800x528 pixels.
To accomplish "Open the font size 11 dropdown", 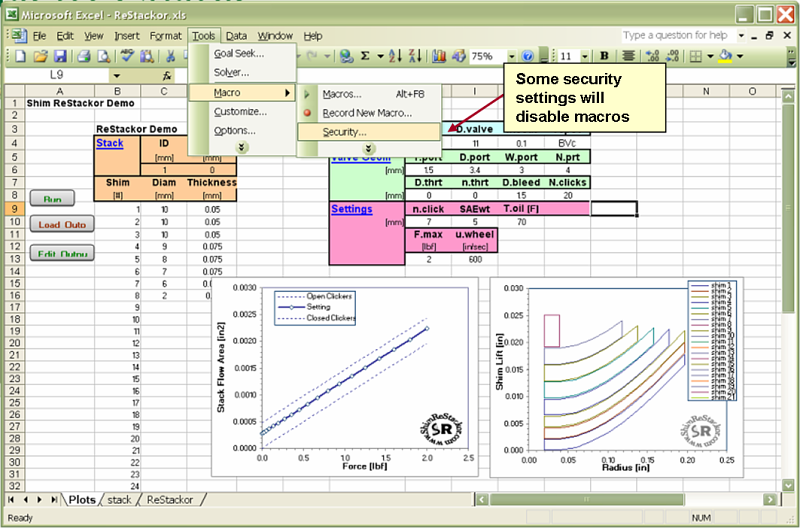I will [585, 56].
